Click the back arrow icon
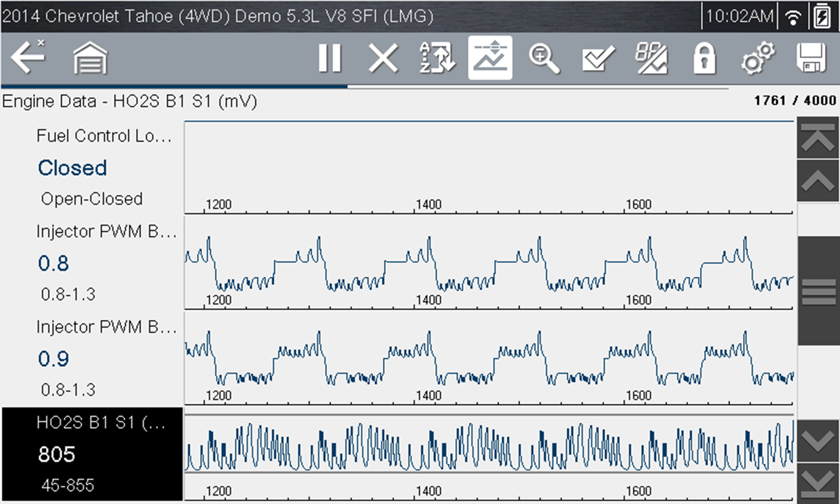The height and width of the screenshot is (504, 840). point(28,58)
